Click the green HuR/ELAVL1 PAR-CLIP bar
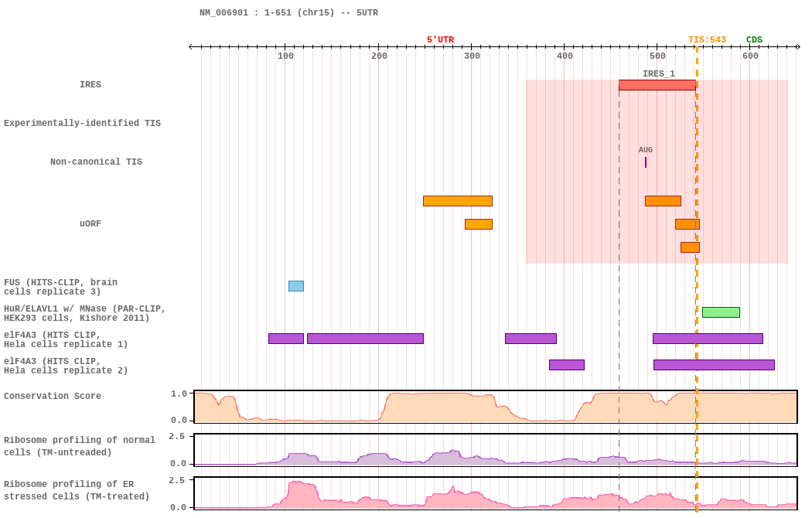The height and width of the screenshot is (518, 812). [x=721, y=312]
